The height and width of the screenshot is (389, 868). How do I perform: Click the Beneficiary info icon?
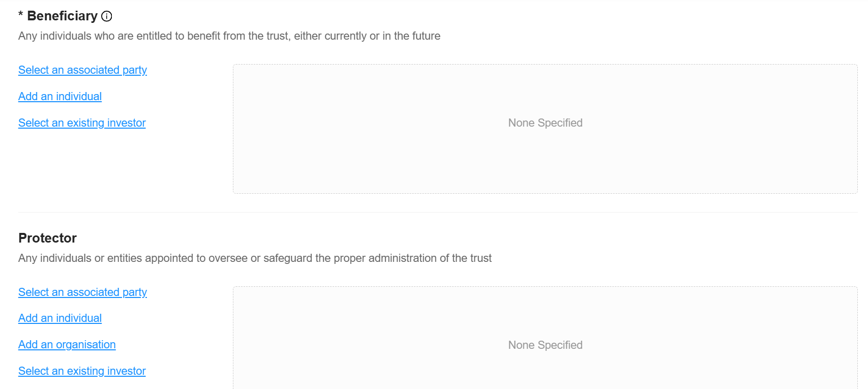point(107,16)
